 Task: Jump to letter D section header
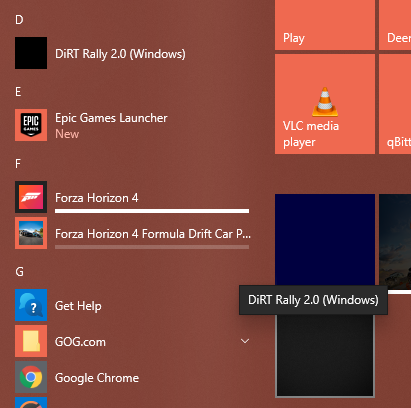[x=19, y=20]
